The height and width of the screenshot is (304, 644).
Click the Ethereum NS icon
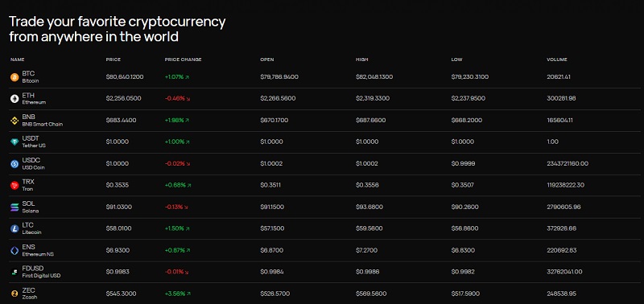click(x=14, y=251)
